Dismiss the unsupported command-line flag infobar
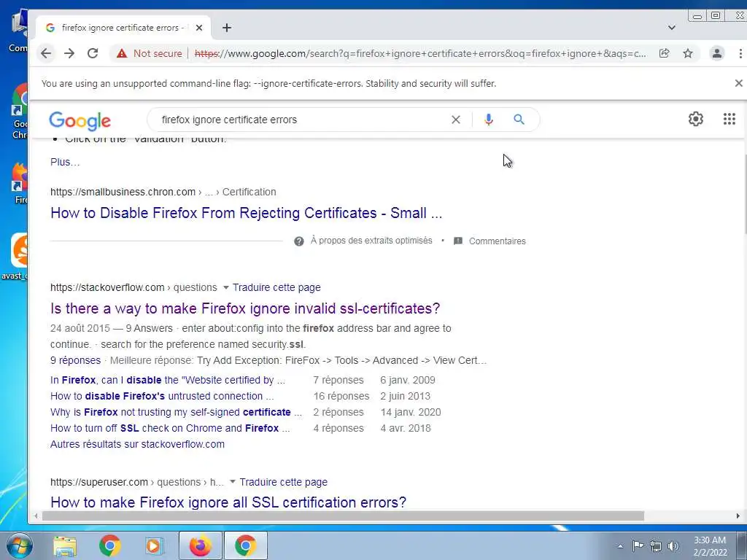Image resolution: width=747 pixels, height=560 pixels. tap(738, 83)
